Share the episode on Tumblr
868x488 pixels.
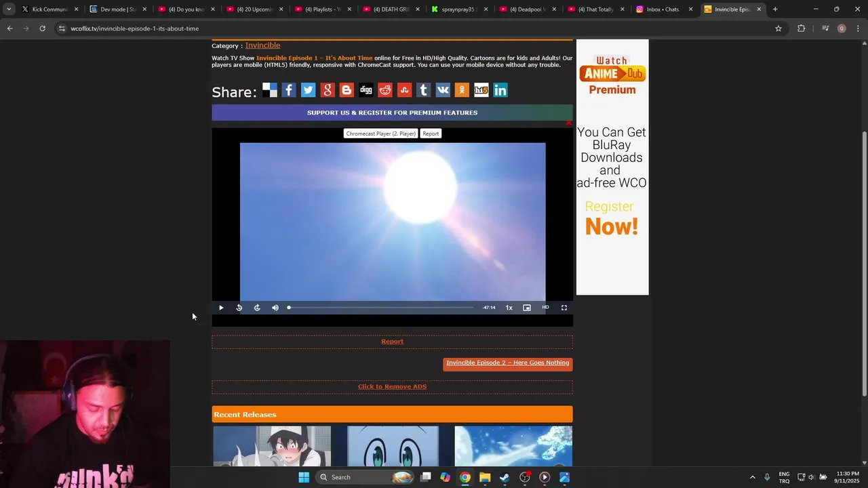point(424,90)
